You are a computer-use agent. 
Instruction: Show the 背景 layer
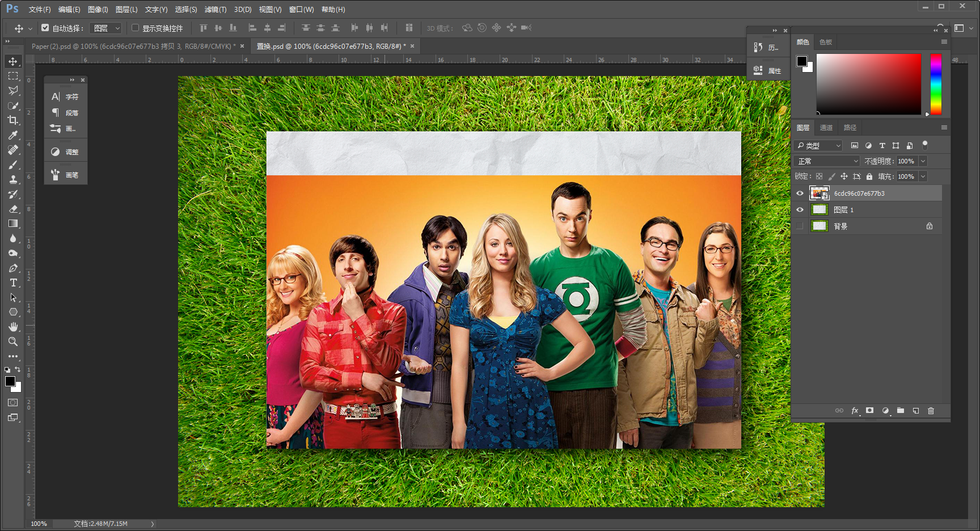800,226
